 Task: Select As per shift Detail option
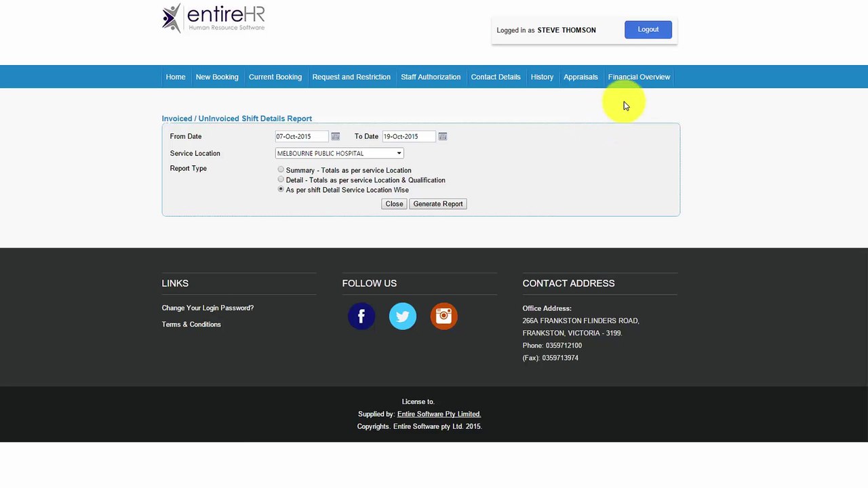pos(281,190)
